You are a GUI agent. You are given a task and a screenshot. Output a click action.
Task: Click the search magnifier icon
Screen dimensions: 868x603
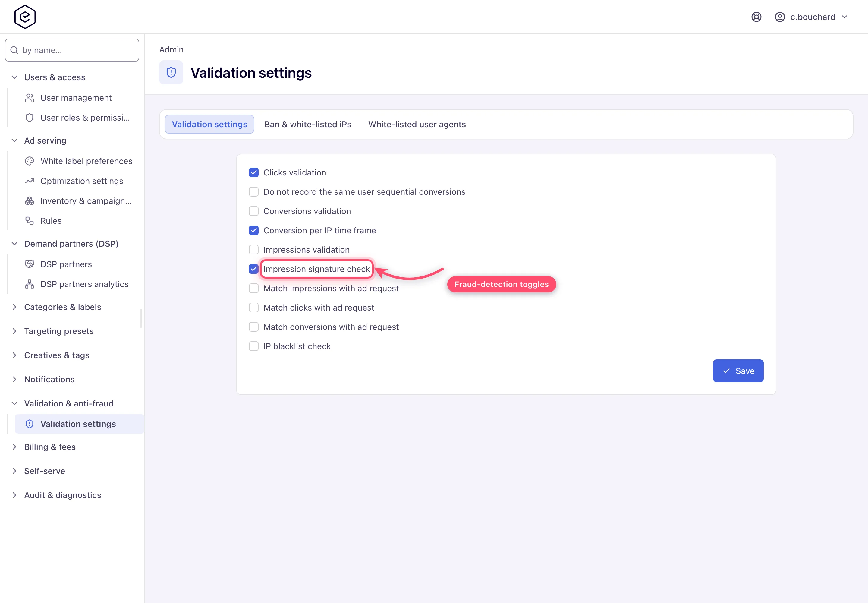(x=14, y=50)
